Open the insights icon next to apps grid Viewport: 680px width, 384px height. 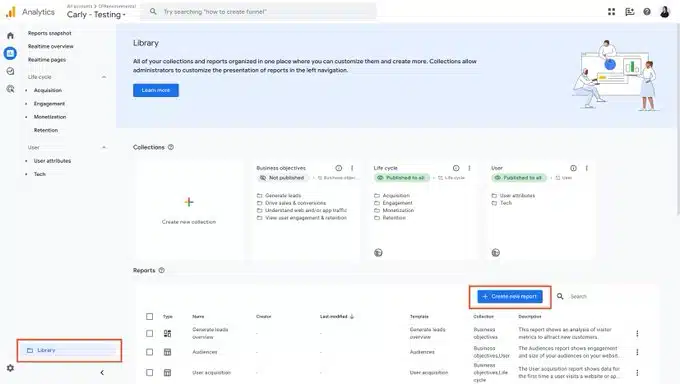click(629, 12)
